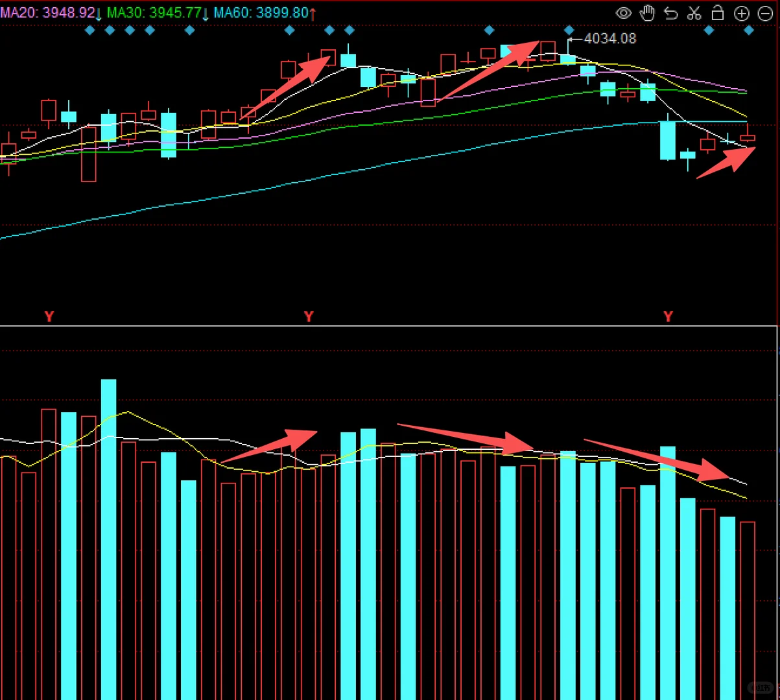Click the last blue diamond marker in the row
Viewport: 780px width, 700px height.
[x=749, y=30]
